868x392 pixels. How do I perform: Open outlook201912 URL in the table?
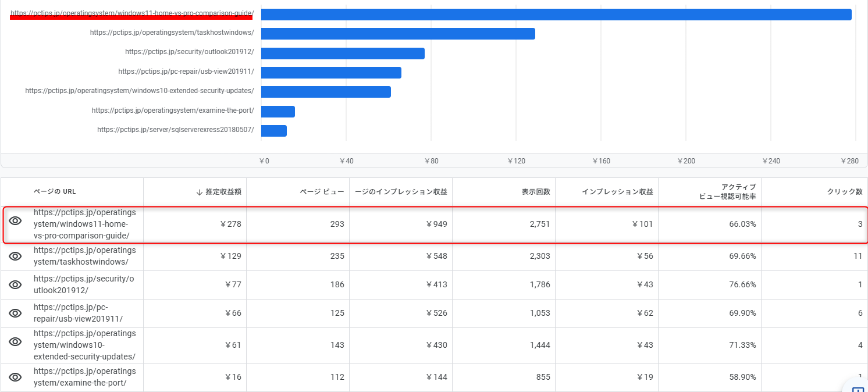(84, 284)
